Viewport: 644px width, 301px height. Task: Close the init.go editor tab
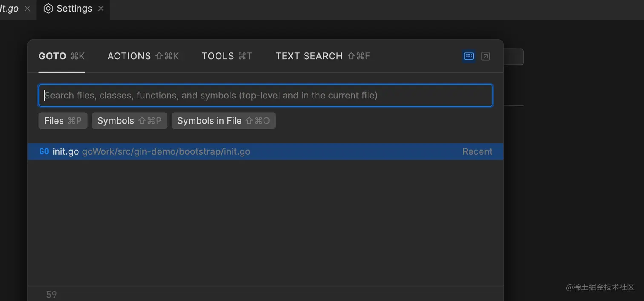point(27,9)
